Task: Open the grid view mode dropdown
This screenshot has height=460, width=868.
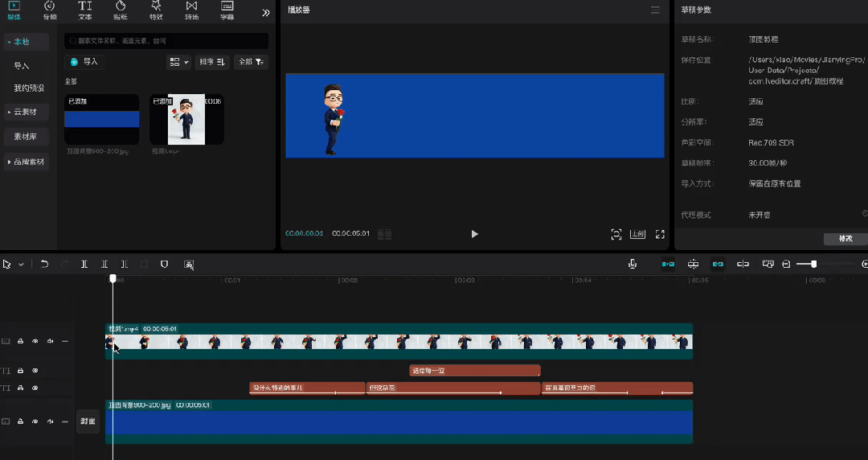Action: pyautogui.click(x=178, y=62)
